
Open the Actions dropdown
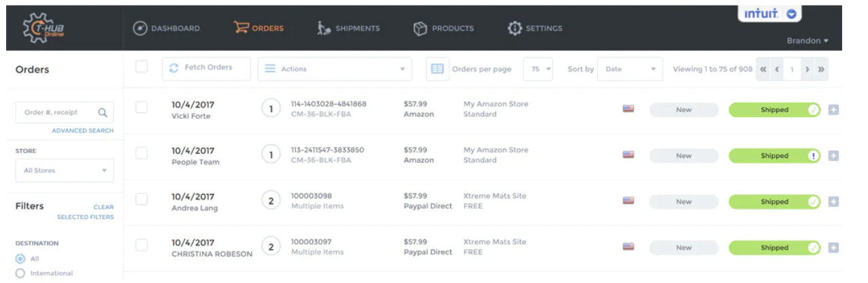click(335, 69)
